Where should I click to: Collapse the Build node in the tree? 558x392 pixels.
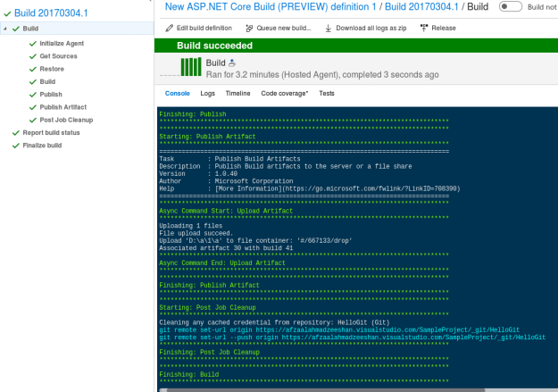click(x=5, y=29)
